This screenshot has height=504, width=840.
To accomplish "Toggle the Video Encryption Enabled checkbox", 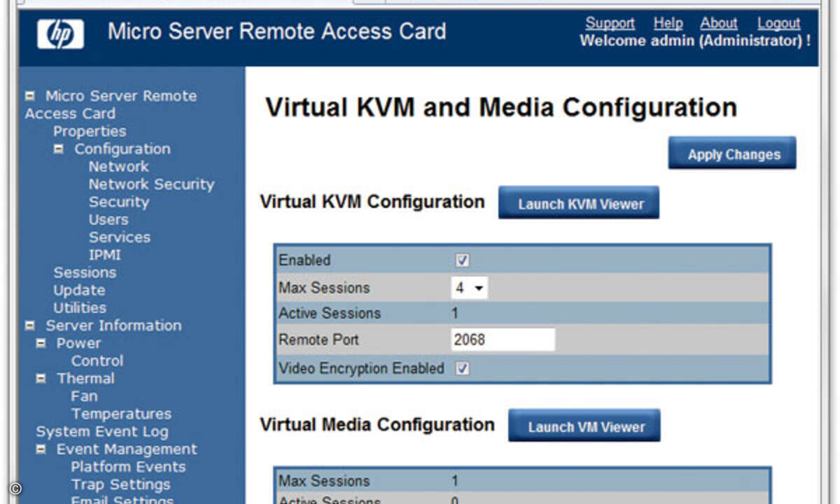I will 462,368.
